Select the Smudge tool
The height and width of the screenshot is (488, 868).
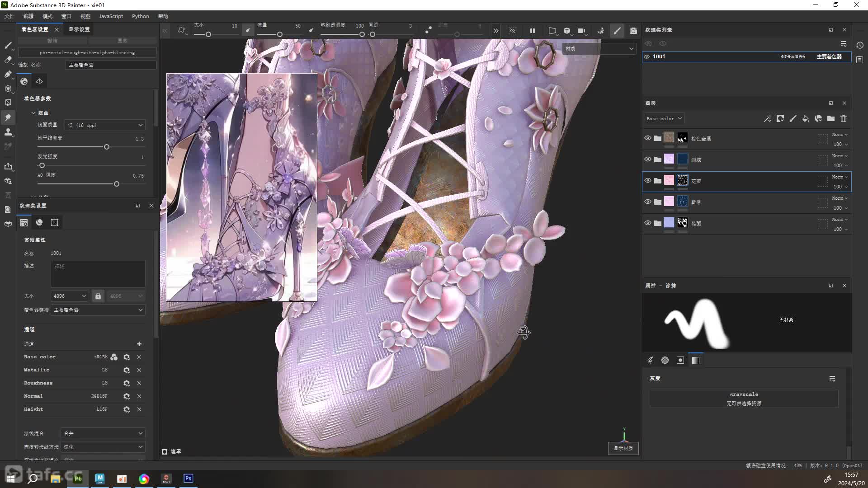[x=8, y=117]
